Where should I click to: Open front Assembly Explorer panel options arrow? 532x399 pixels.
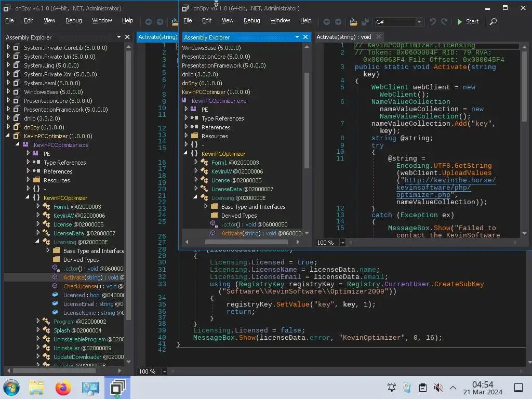pos(297,37)
